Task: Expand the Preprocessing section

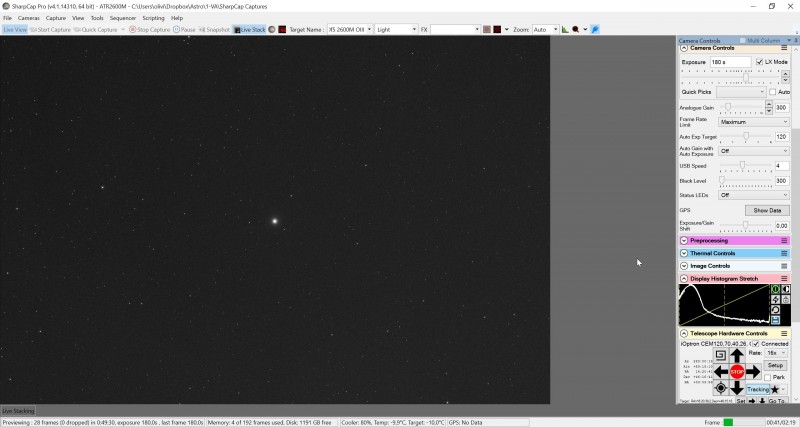Action: click(x=684, y=240)
